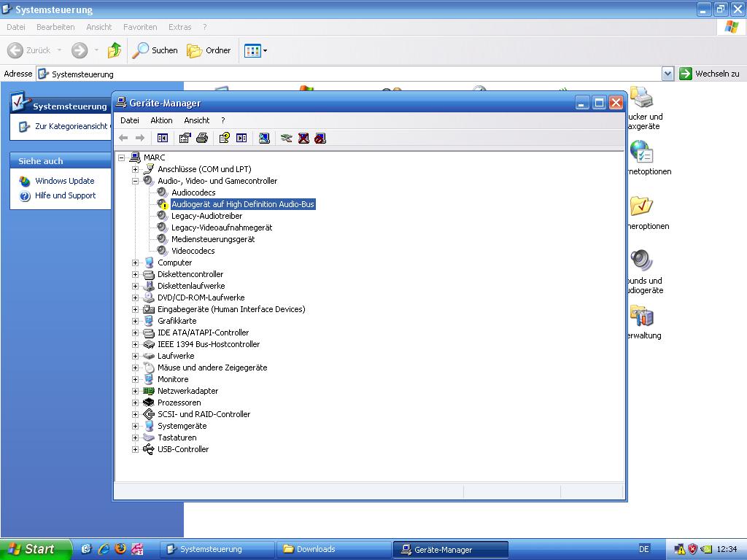Click the update driver toolbar icon

[x=286, y=138]
